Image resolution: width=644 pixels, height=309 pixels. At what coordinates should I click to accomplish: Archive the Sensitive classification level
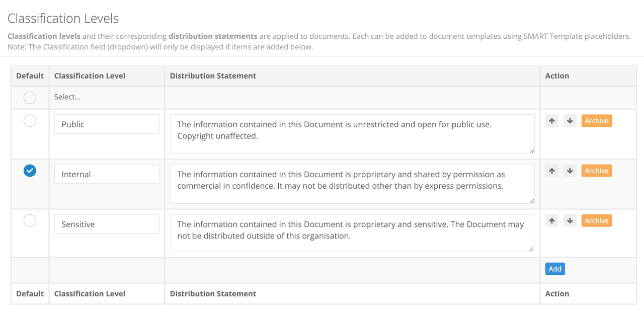[596, 220]
